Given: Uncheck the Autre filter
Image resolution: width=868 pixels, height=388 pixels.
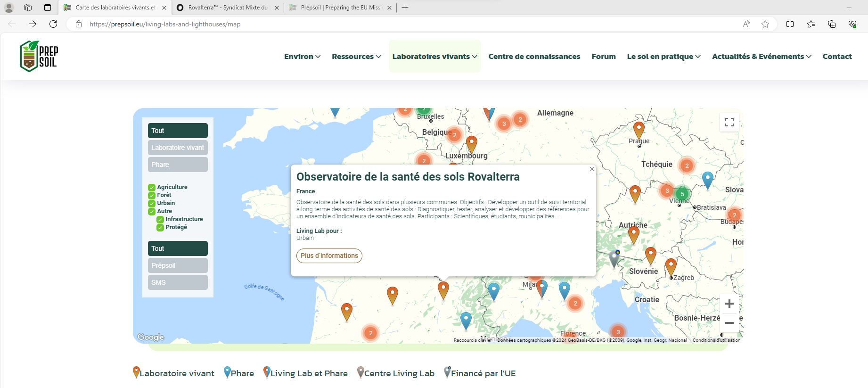Looking at the screenshot, I should (x=152, y=211).
